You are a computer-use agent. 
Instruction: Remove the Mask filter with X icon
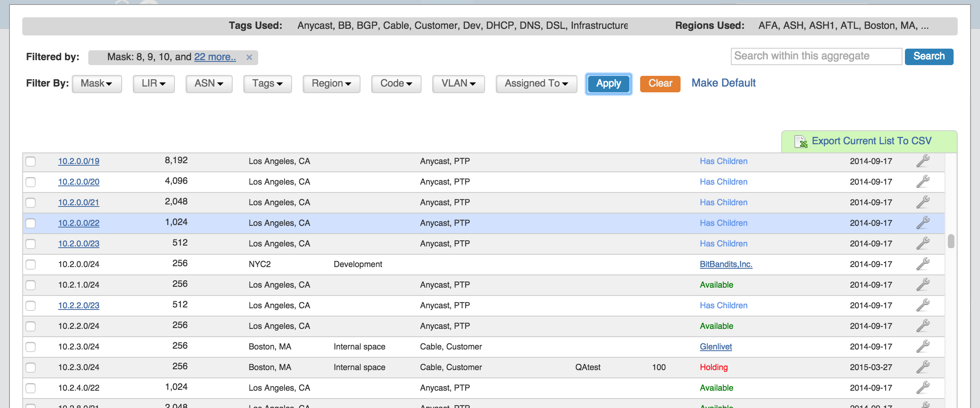point(249,57)
